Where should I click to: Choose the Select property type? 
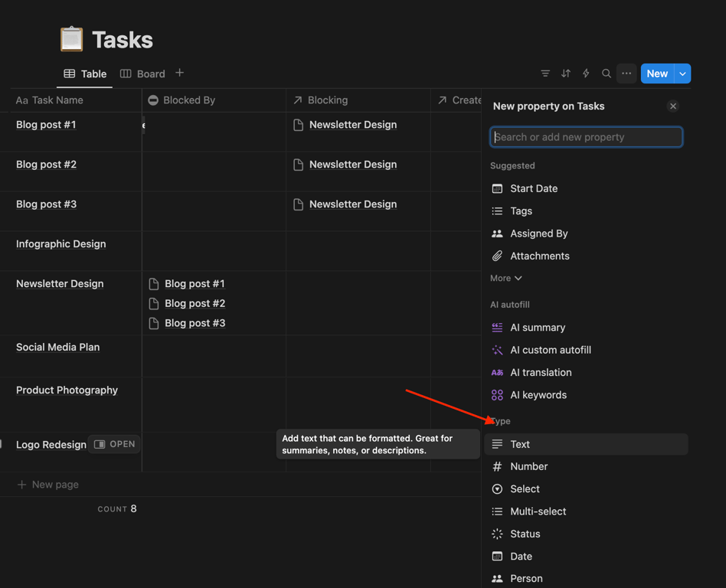click(x=525, y=488)
